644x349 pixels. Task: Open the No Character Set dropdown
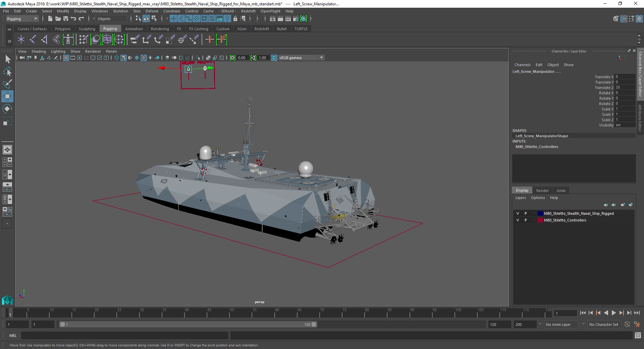(x=604, y=325)
